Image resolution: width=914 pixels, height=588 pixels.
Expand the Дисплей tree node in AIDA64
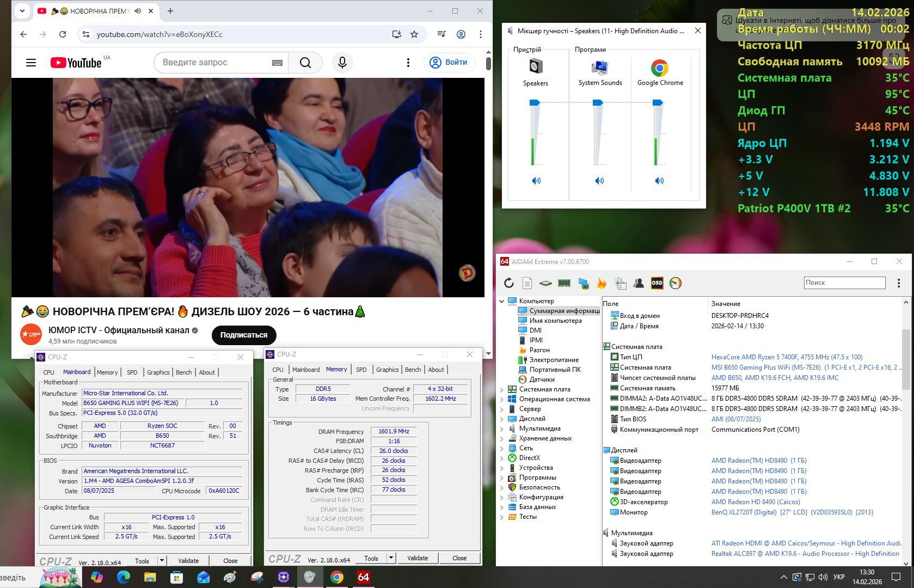click(x=502, y=419)
